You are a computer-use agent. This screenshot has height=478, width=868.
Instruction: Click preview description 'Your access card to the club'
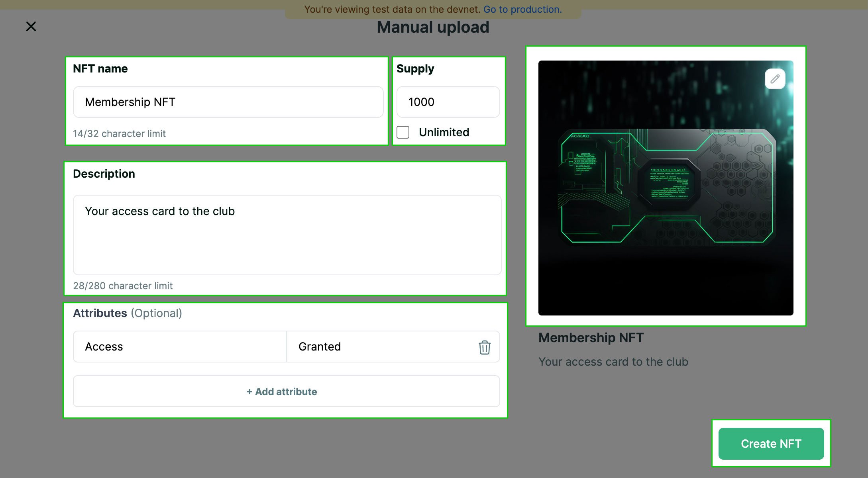[x=613, y=362]
